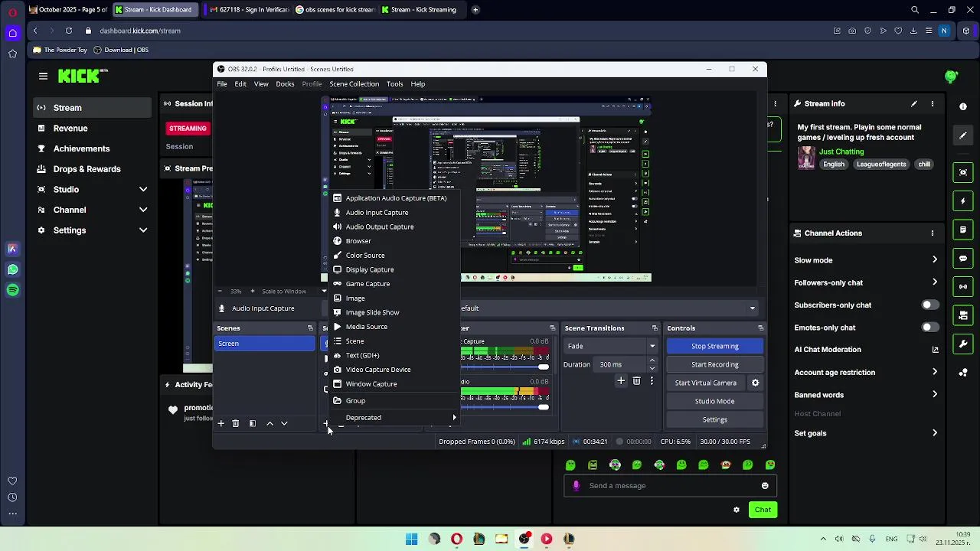Screen dimensions: 980x551
Task: Expand the Deprecated sources submenu
Action: point(395,418)
